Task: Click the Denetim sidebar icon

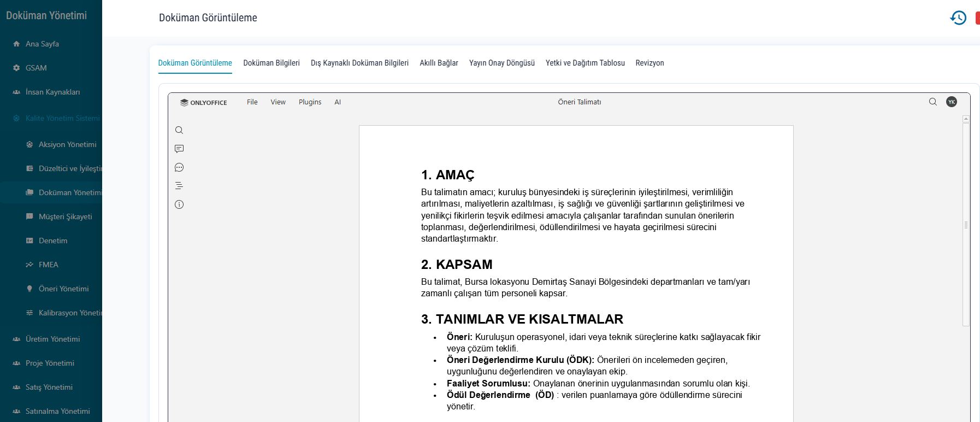Action: [x=29, y=241]
